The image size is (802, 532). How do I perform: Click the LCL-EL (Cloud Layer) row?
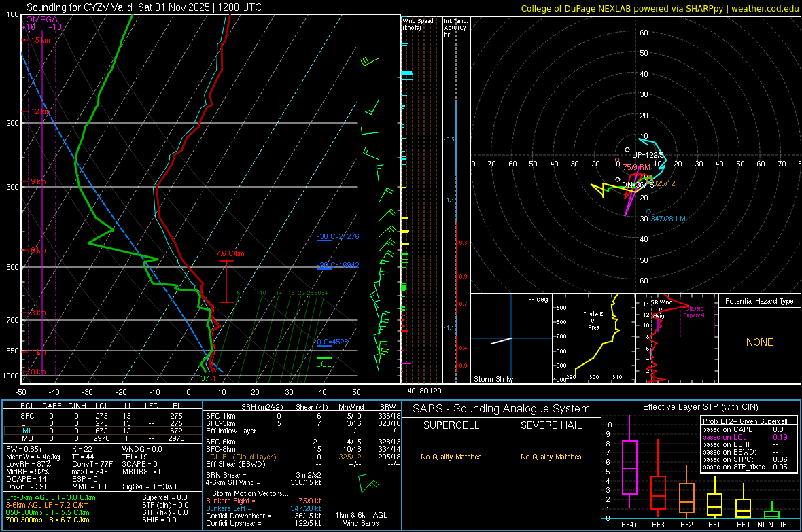303,457
